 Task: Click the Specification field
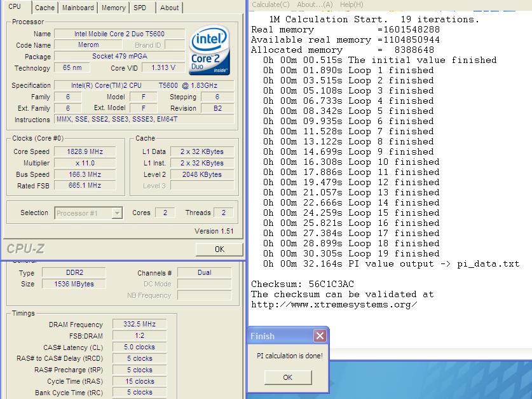pos(144,85)
